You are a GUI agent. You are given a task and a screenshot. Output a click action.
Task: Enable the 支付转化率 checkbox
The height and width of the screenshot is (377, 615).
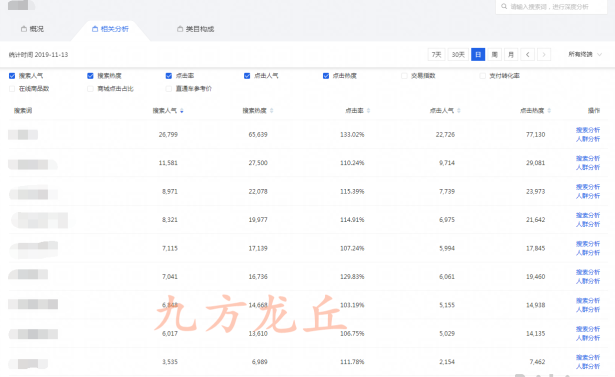[482, 76]
